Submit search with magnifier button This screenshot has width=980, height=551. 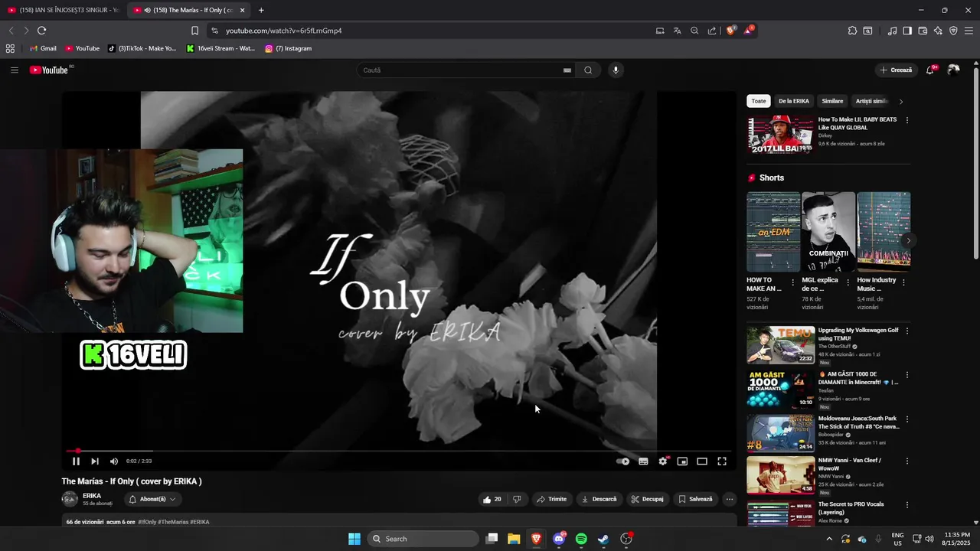point(588,70)
